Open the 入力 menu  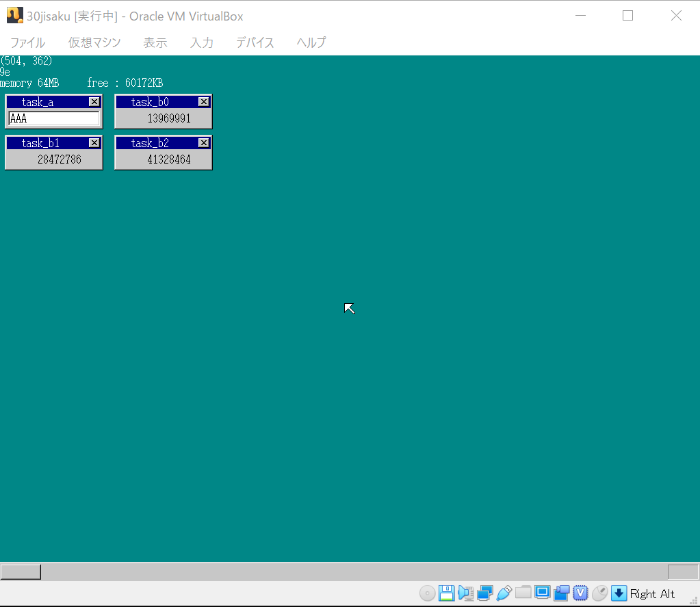pyautogui.click(x=202, y=42)
